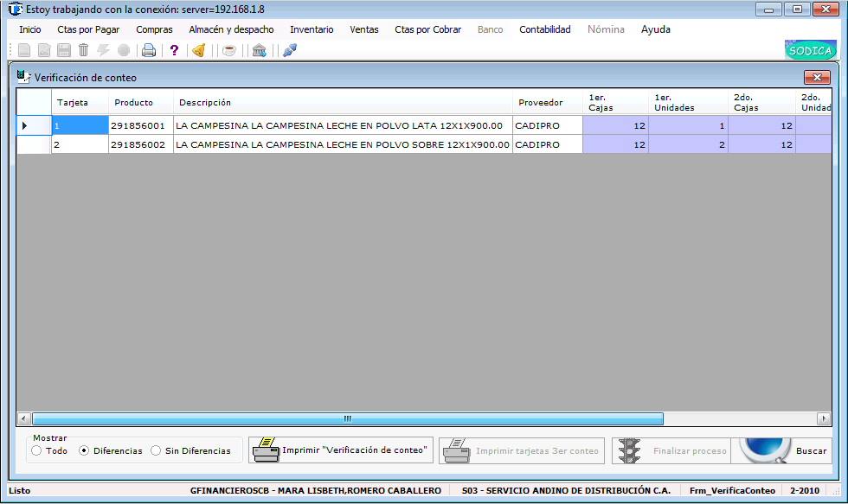Open the Ayuda menu
This screenshot has width=848, height=504.
click(x=656, y=29)
